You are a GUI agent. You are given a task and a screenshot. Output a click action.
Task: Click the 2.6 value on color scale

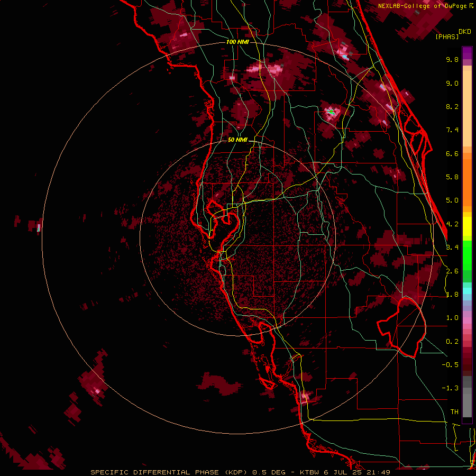click(452, 271)
